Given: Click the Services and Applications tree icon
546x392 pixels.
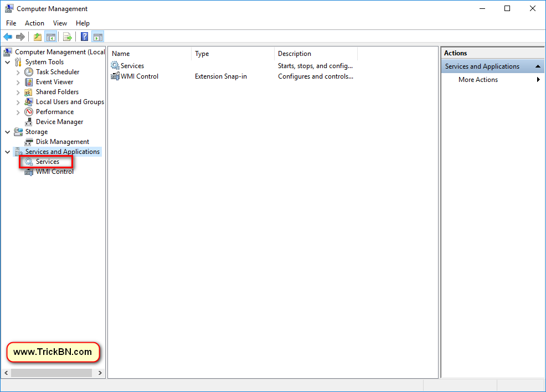Looking at the screenshot, I should tap(18, 152).
